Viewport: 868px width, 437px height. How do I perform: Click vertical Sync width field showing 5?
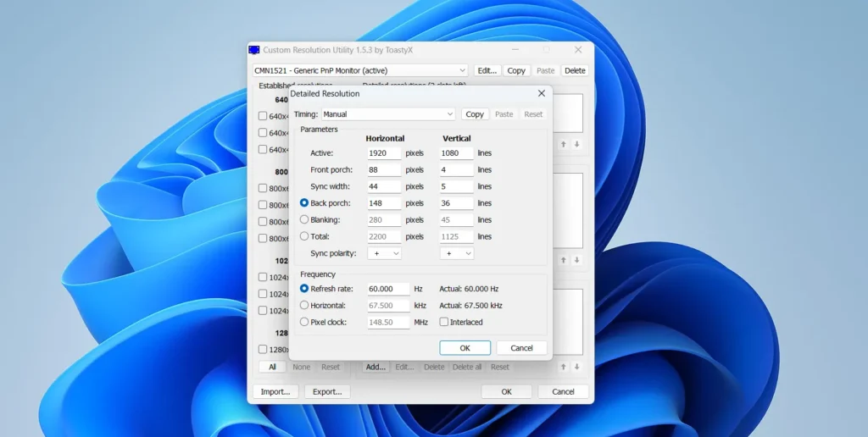(457, 186)
